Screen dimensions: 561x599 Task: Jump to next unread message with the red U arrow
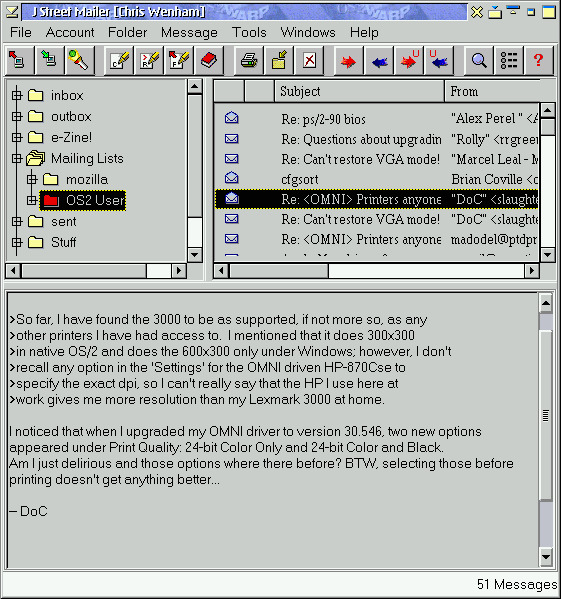(409, 60)
